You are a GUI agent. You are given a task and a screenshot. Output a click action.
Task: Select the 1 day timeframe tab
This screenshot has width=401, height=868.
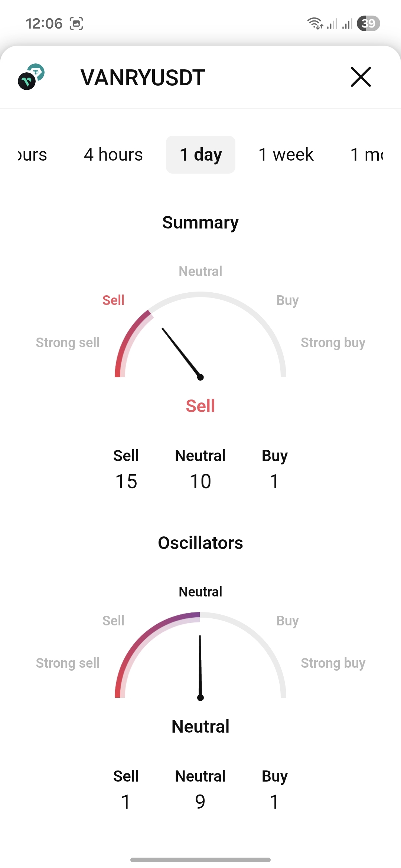coord(200,155)
